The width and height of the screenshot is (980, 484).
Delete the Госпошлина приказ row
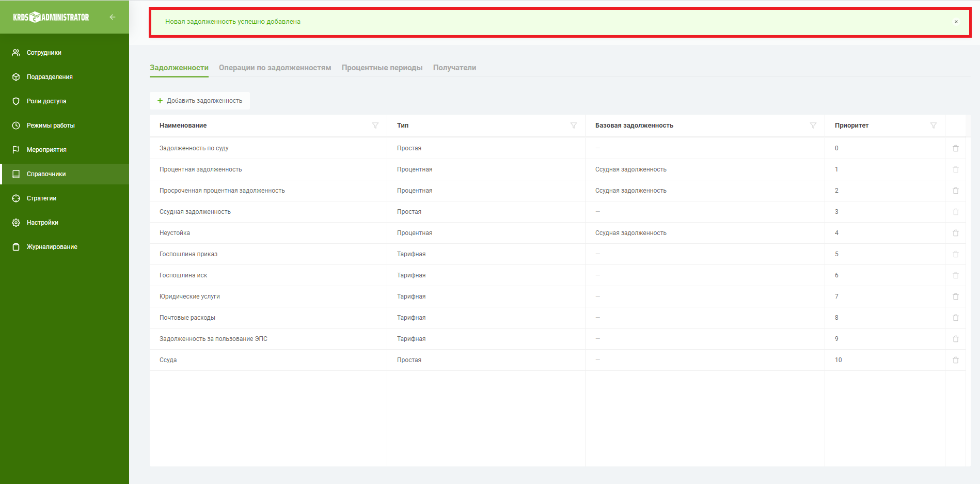tap(956, 254)
